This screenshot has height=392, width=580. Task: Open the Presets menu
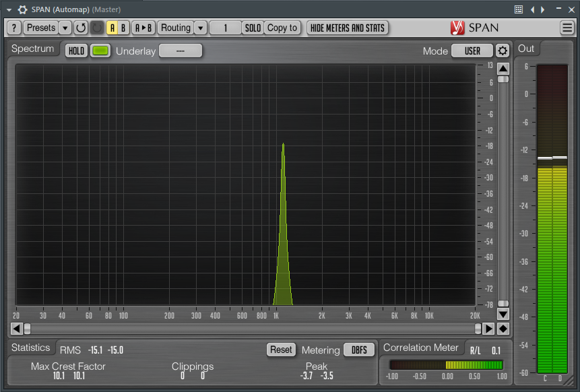pyautogui.click(x=41, y=28)
